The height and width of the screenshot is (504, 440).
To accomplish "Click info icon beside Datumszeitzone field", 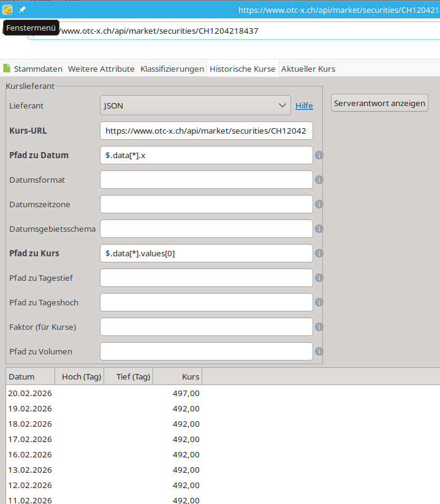I will click(x=319, y=204).
